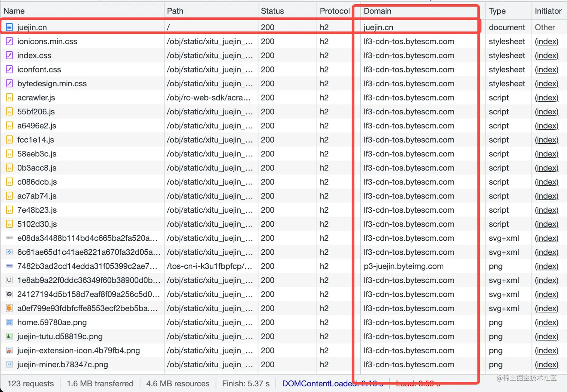Select the 7e48b23.js request name
The height and width of the screenshot is (392, 567).
click(37, 210)
